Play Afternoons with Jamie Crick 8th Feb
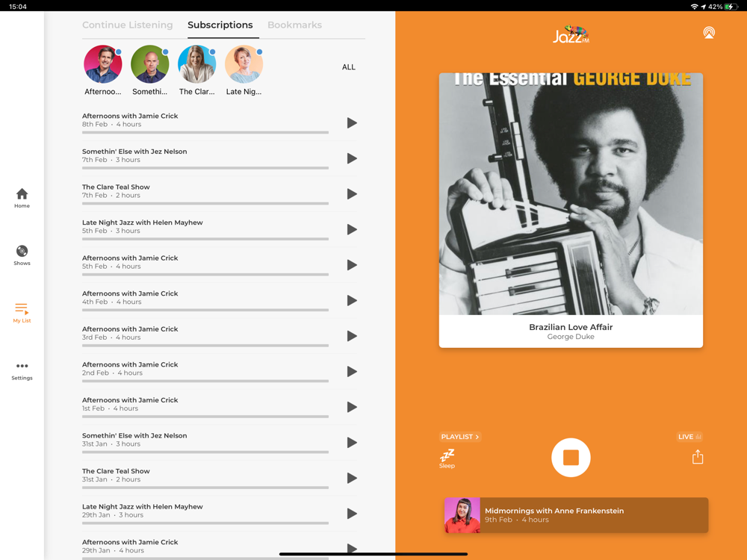Viewport: 747px width, 560px height. pyautogui.click(x=352, y=123)
